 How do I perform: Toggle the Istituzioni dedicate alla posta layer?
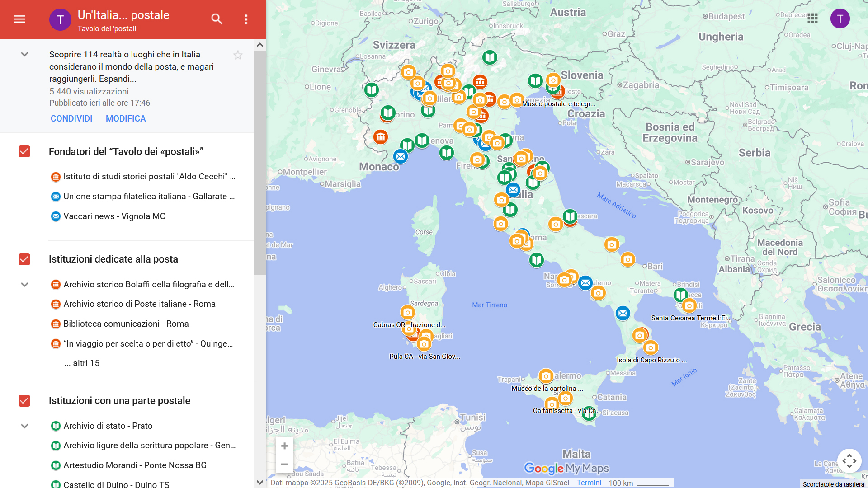(24, 259)
